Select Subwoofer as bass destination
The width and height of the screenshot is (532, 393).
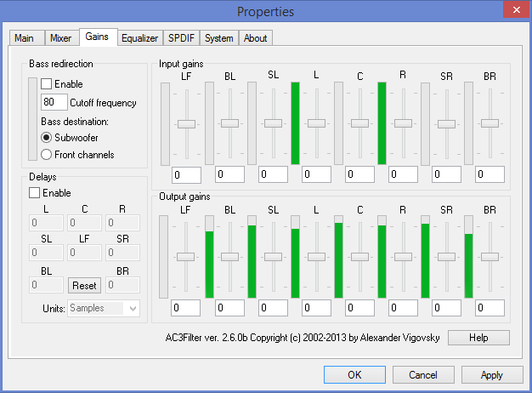tap(47, 136)
